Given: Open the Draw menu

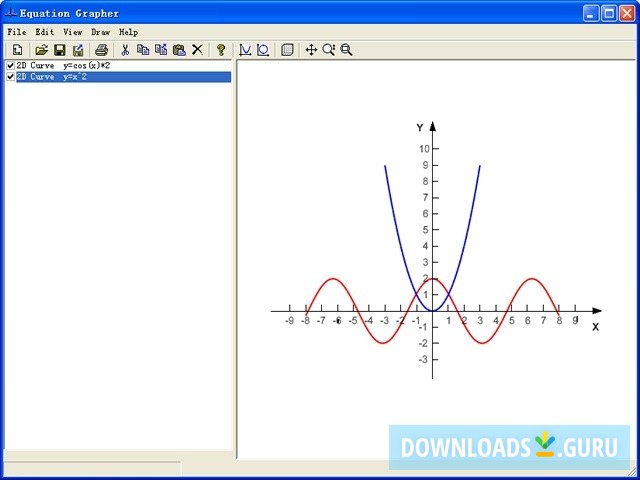Looking at the screenshot, I should (100, 32).
